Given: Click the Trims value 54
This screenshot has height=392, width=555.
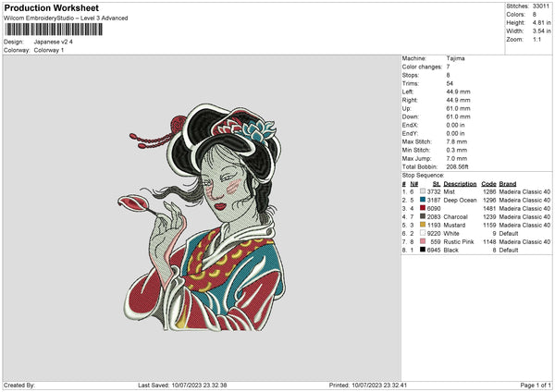Looking at the screenshot, I should coord(450,83).
